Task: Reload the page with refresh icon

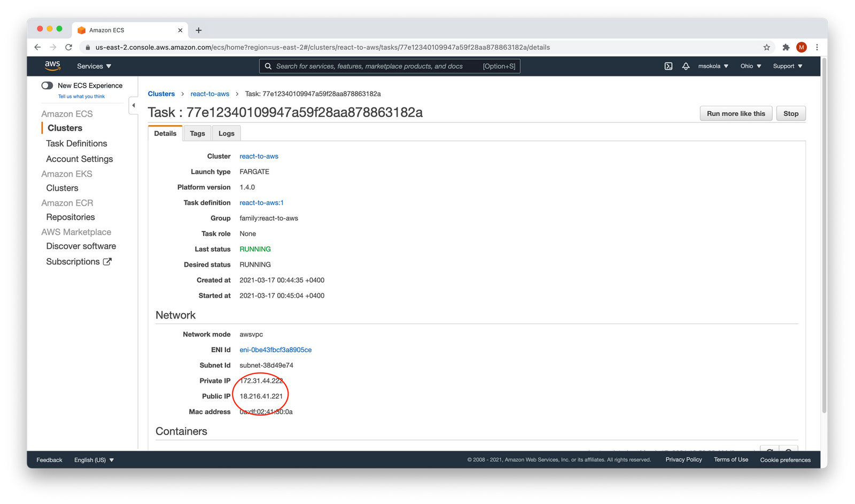Action: point(68,47)
